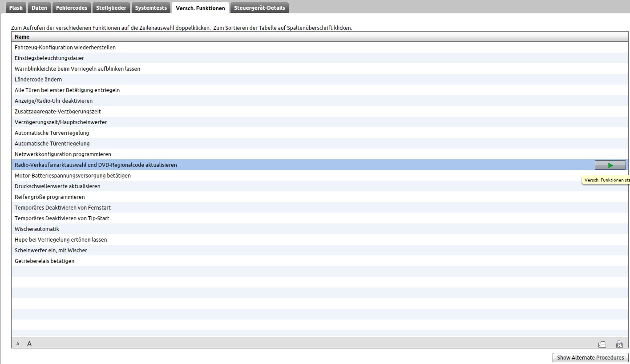The height and width of the screenshot is (364, 630).
Task: Switch to the Flash tab
Action: (16, 8)
